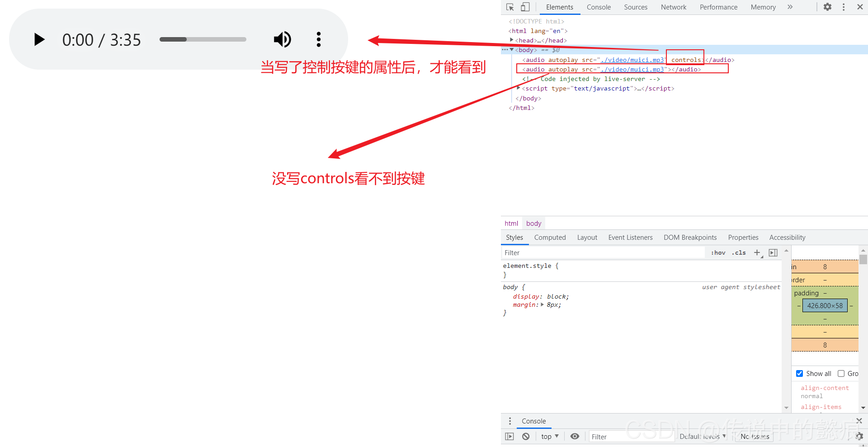This screenshot has height=447, width=868.
Task: Select the html breadcrumb
Action: pyautogui.click(x=511, y=223)
